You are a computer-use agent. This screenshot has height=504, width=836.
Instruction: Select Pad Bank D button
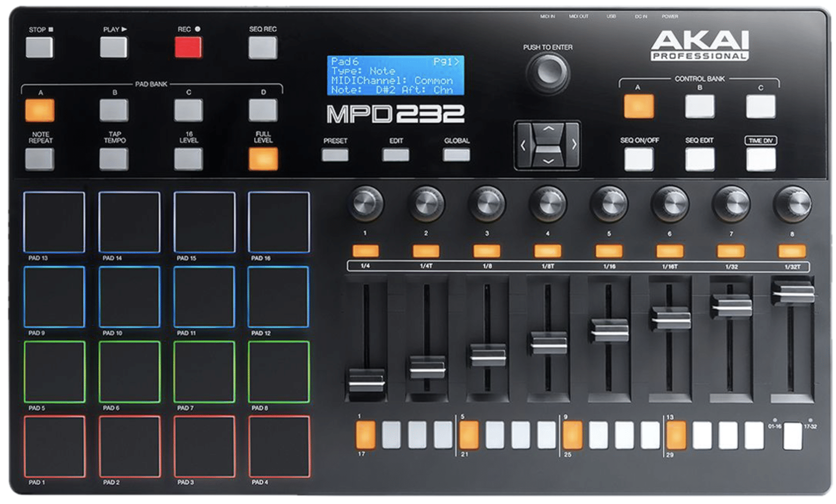pos(263,111)
